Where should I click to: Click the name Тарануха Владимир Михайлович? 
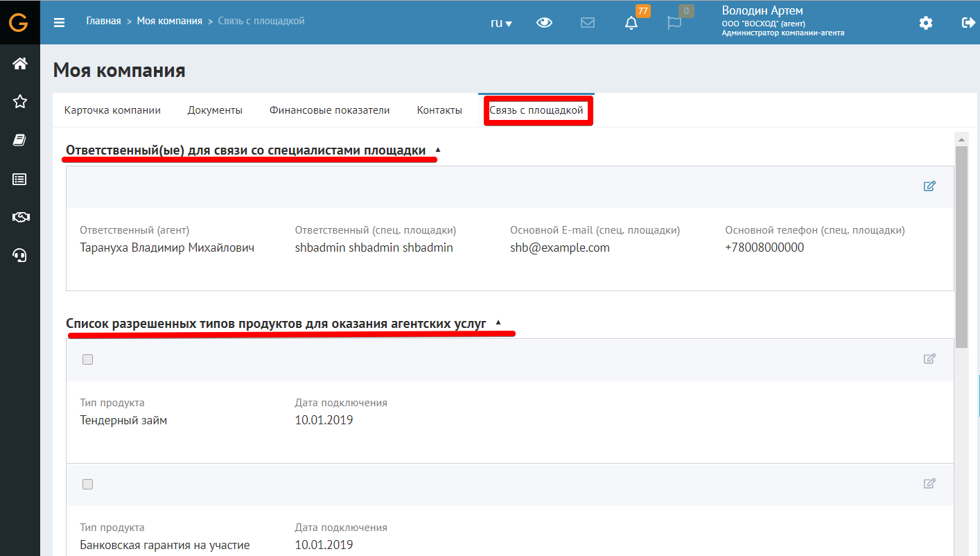167,247
